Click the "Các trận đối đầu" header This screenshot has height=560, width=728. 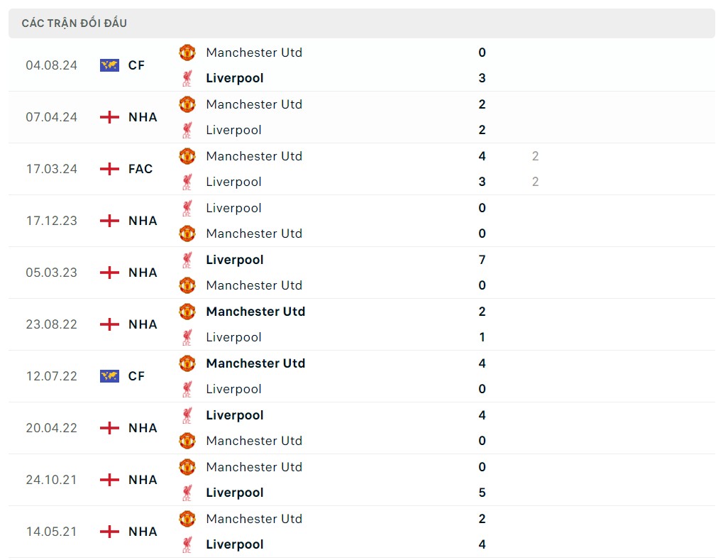coord(75,23)
